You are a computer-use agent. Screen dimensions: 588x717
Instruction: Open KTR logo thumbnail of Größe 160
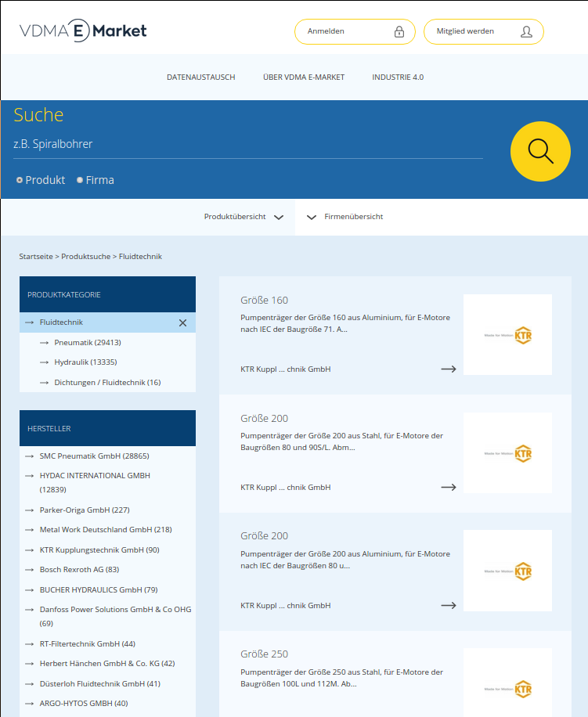507,335
